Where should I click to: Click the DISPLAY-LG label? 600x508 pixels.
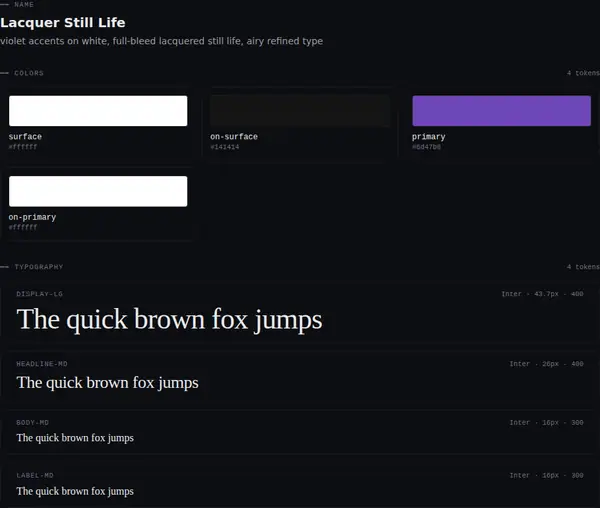tap(39, 294)
